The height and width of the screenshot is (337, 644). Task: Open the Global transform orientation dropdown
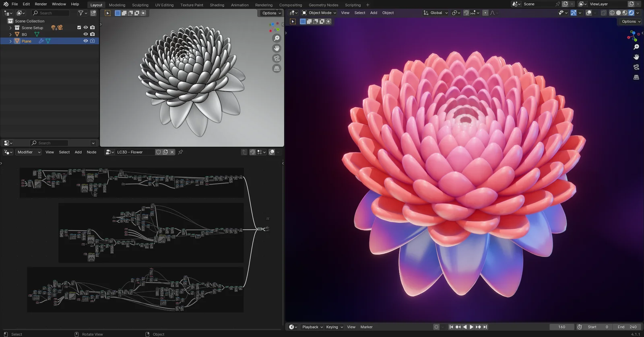[436, 13]
